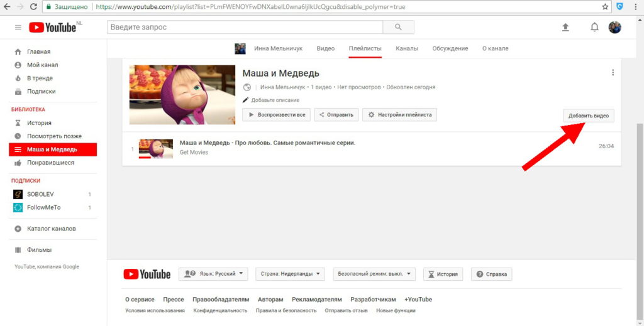
Task: Click the search magnifier button
Action: click(x=398, y=27)
